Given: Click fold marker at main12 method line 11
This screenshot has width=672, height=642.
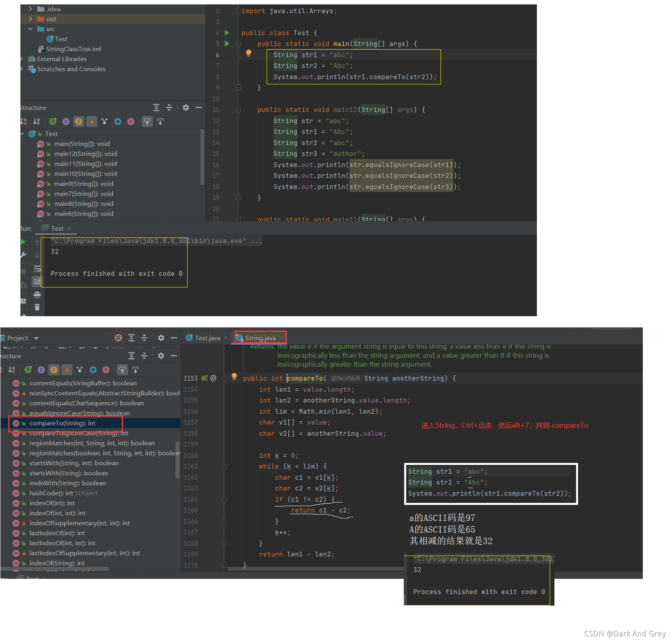Looking at the screenshot, I should coord(239,110).
